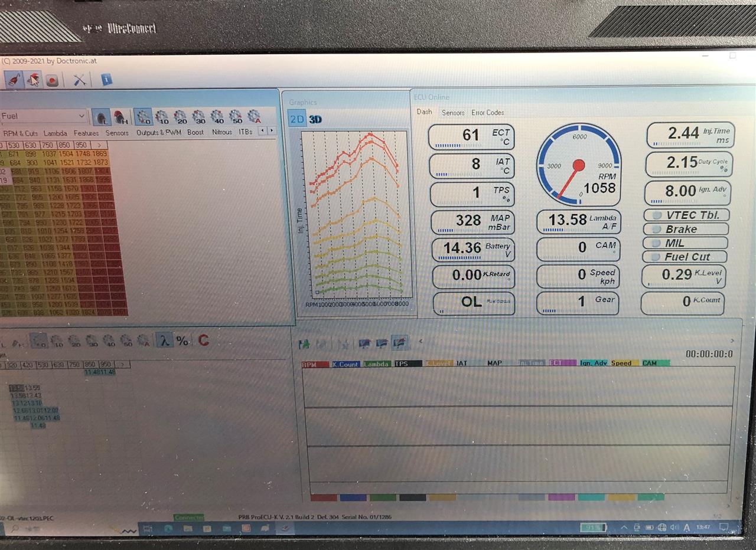
Task: Open the Features tab
Action: pos(86,133)
